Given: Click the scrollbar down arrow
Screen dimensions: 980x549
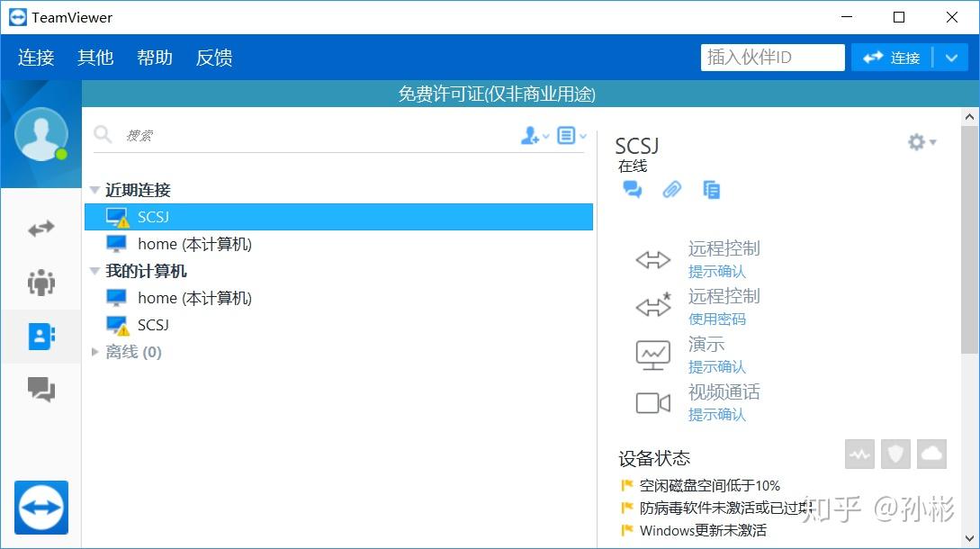Looking at the screenshot, I should coord(969,538).
